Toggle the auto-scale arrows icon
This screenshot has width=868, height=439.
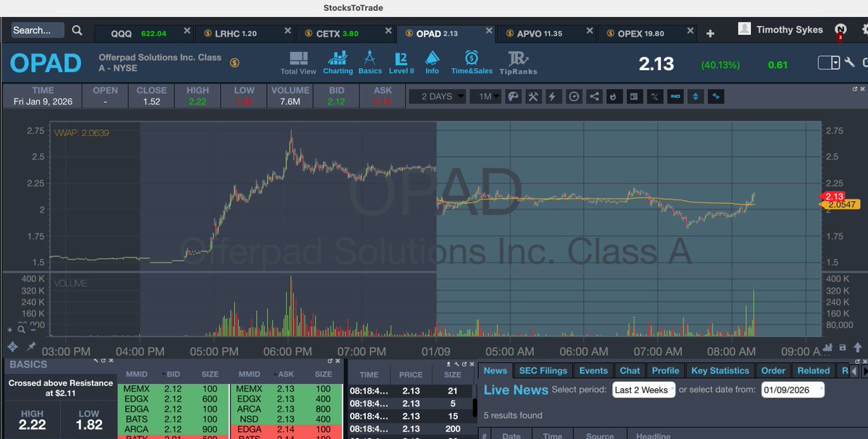click(695, 96)
